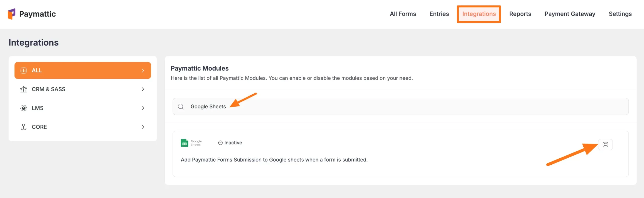Click the ALL category chart icon

23,71
